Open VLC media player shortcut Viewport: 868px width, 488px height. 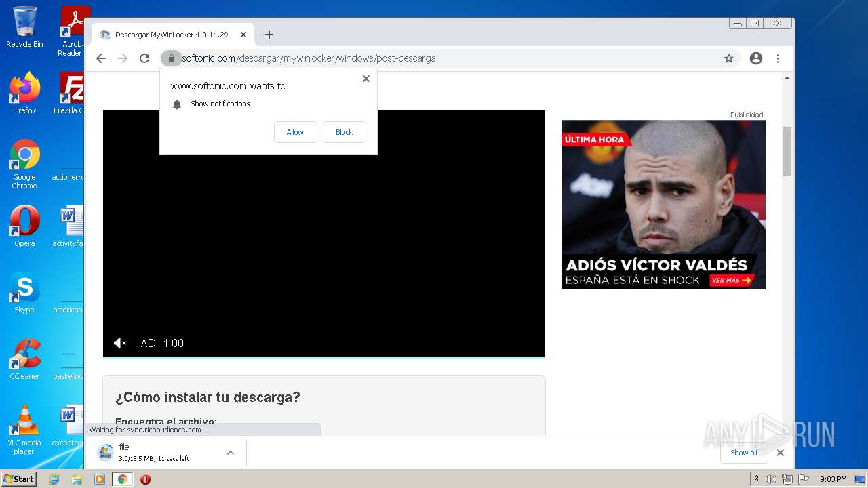pos(24,430)
